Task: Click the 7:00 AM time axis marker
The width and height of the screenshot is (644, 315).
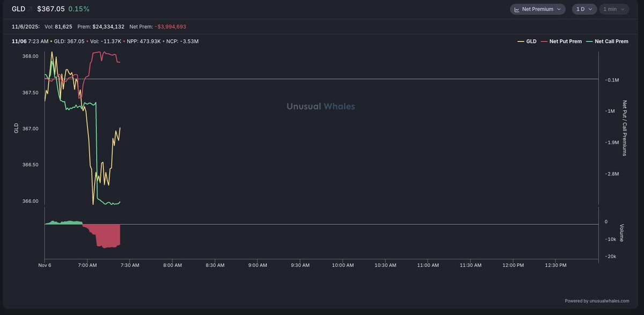Action: point(87,265)
